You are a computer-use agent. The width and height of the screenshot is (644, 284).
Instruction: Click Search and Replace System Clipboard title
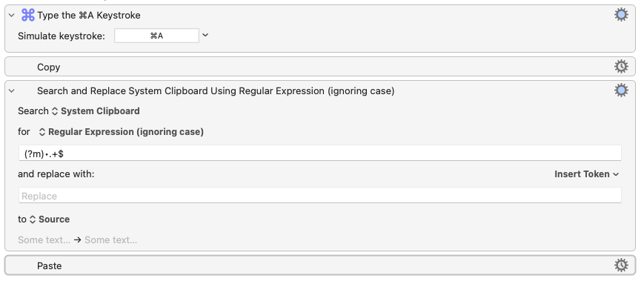tap(216, 90)
